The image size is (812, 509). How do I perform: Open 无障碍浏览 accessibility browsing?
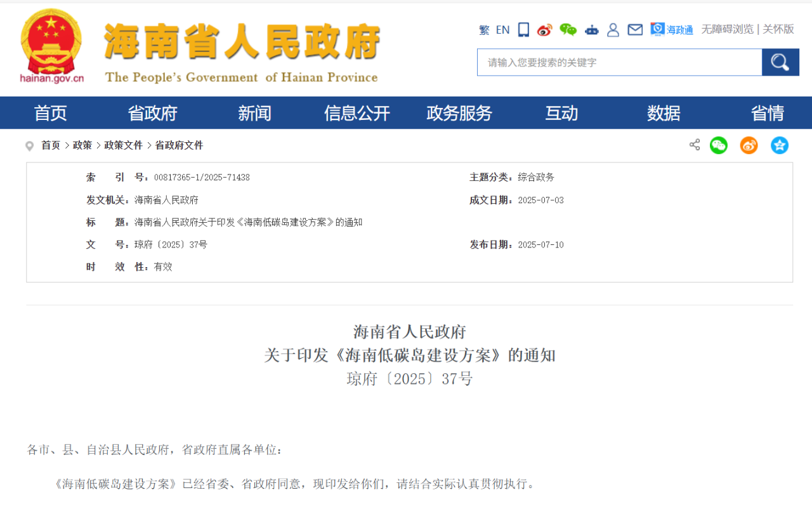pos(727,29)
